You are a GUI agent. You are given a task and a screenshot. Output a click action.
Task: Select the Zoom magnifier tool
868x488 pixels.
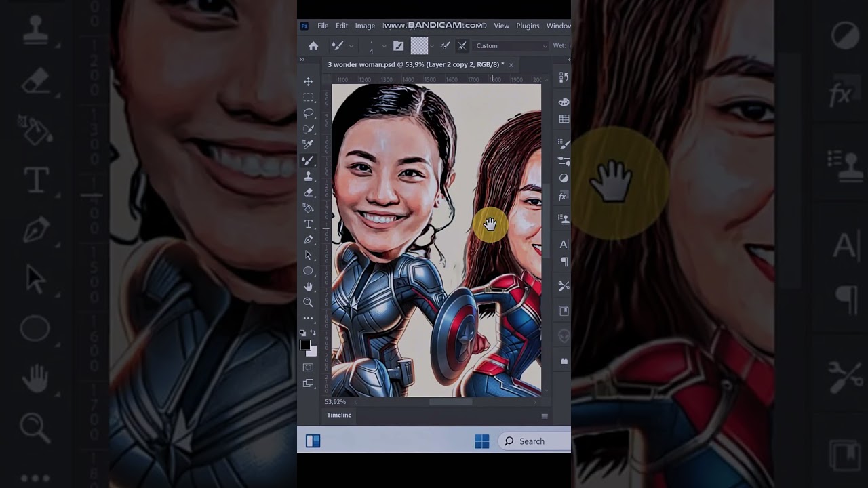point(308,302)
